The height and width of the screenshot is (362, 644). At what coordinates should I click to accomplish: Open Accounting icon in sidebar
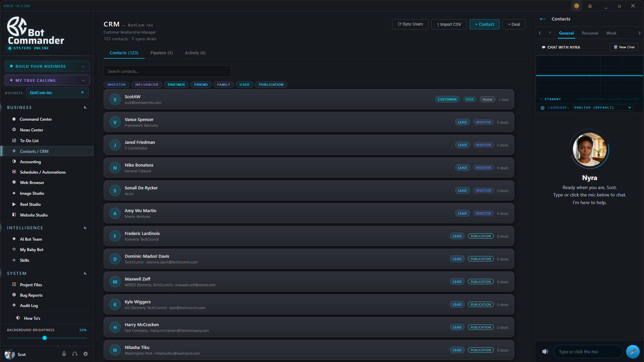click(x=14, y=162)
